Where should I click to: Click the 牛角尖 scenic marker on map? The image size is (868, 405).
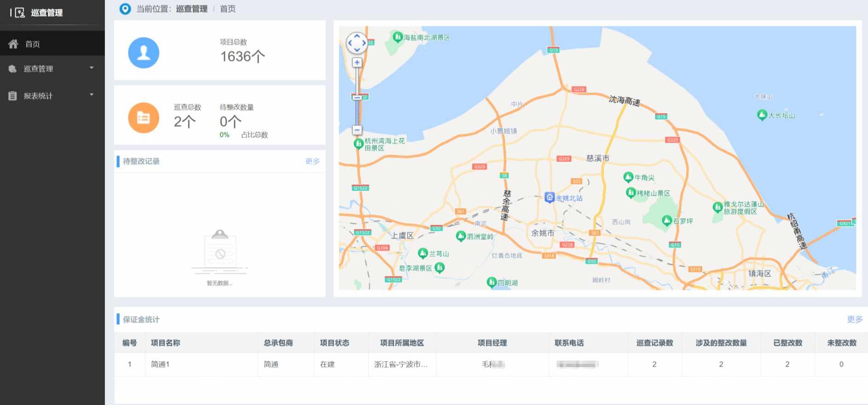point(628,177)
